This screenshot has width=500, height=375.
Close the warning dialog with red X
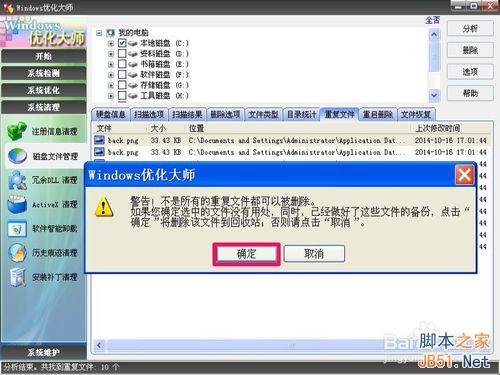pyautogui.click(x=464, y=175)
